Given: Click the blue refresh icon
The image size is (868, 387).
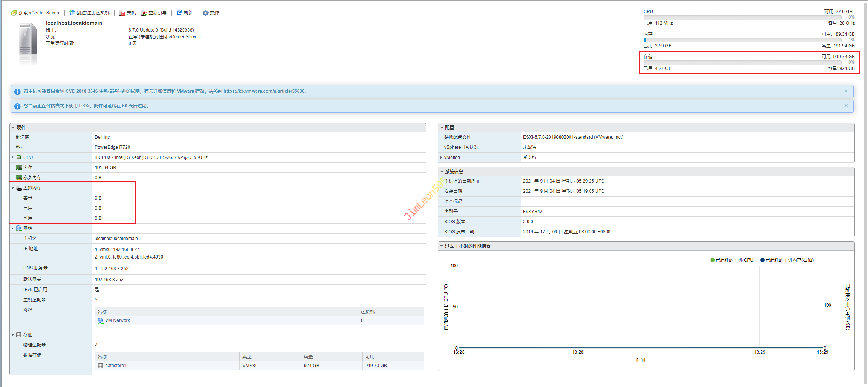Looking at the screenshot, I should point(179,13).
